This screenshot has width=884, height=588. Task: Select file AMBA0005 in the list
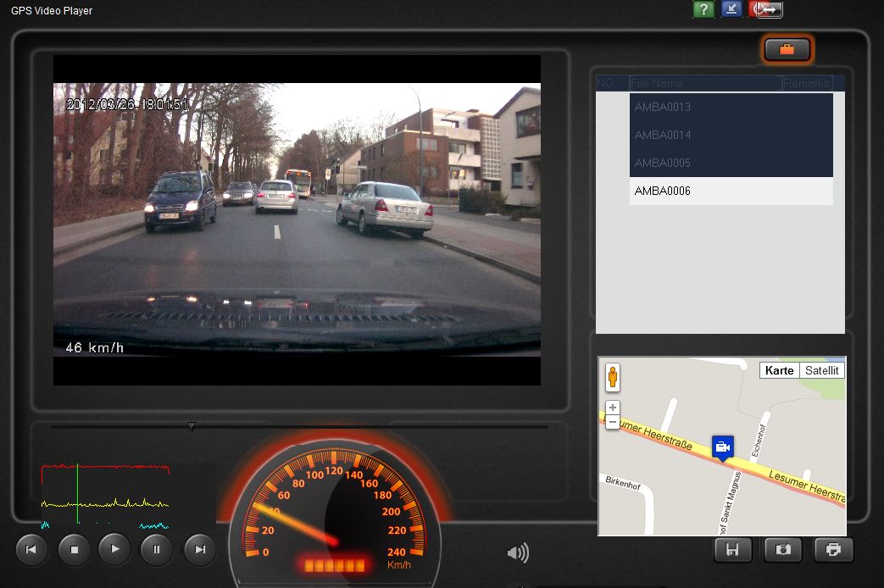(731, 163)
